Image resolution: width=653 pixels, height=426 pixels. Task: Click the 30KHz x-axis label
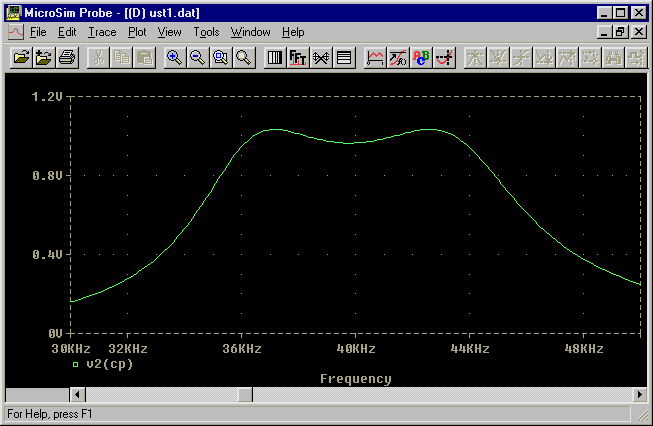(71, 349)
